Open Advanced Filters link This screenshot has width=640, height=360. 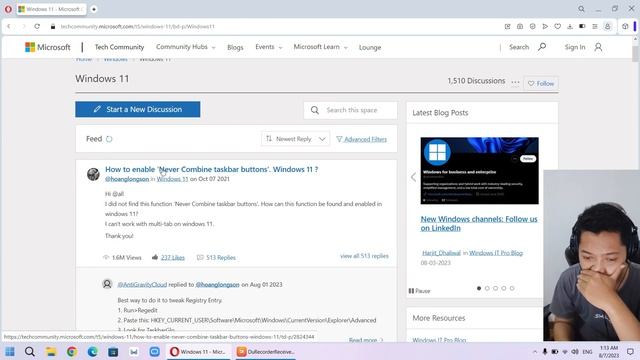(362, 139)
